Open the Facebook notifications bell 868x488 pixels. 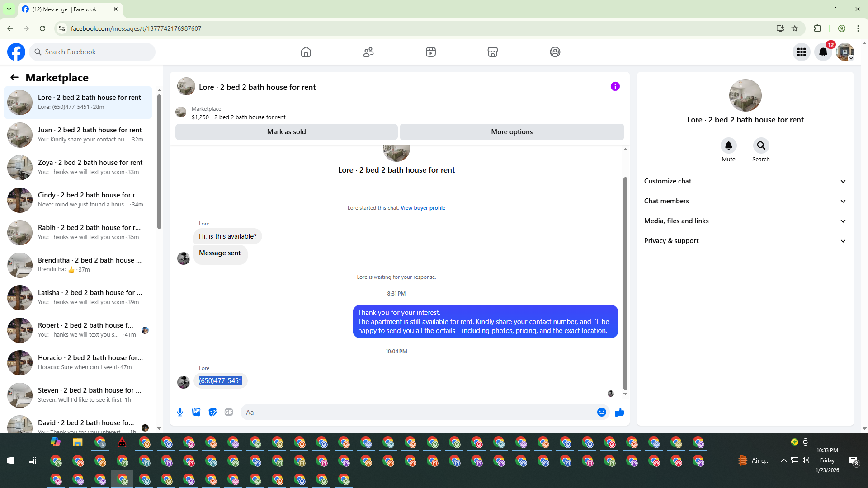823,52
